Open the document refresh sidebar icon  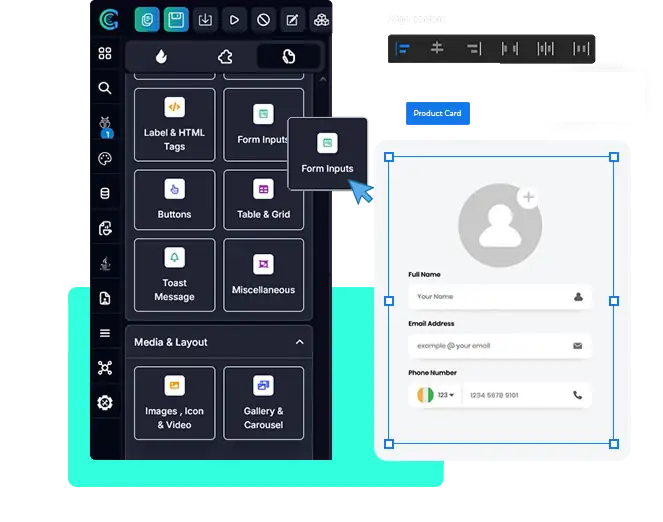105,229
